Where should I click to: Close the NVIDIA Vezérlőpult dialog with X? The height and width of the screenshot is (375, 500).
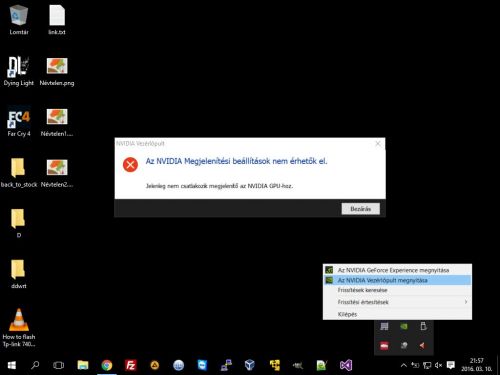pos(378,144)
